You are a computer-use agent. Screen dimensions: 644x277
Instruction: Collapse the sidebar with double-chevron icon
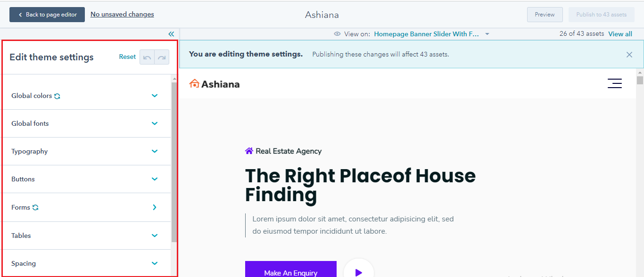click(171, 34)
